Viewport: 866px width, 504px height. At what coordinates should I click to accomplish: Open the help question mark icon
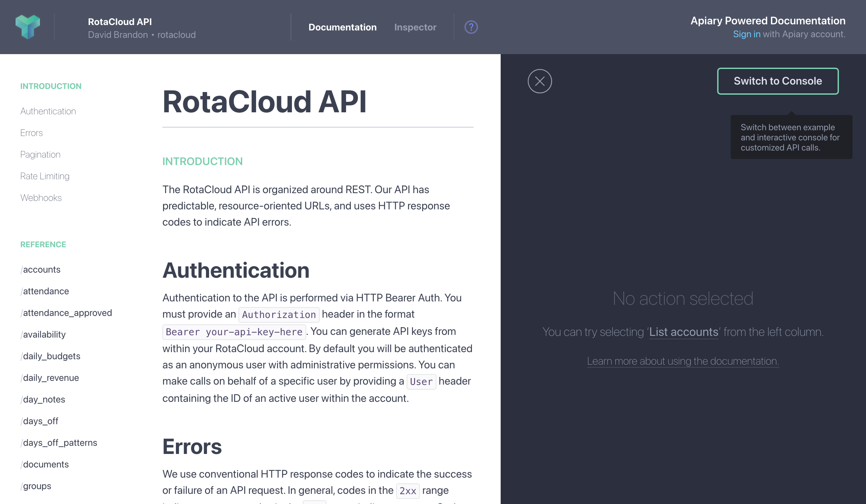[x=471, y=27]
